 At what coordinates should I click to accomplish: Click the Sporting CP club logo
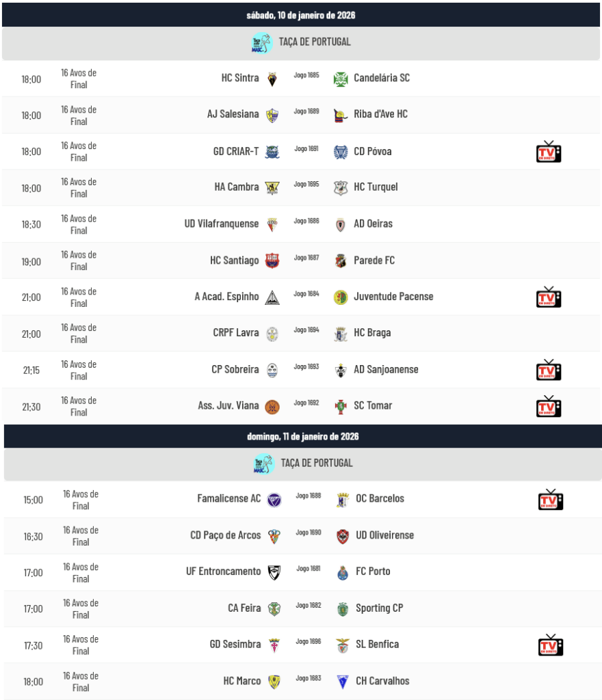click(343, 609)
